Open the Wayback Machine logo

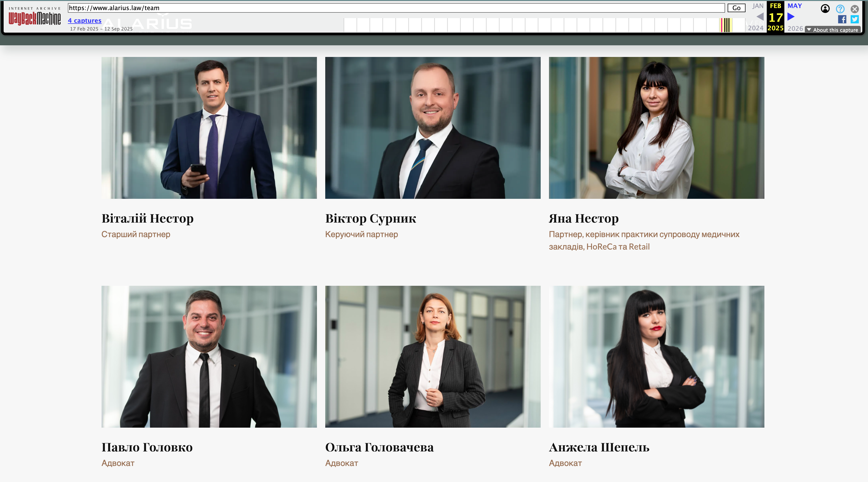tap(34, 16)
